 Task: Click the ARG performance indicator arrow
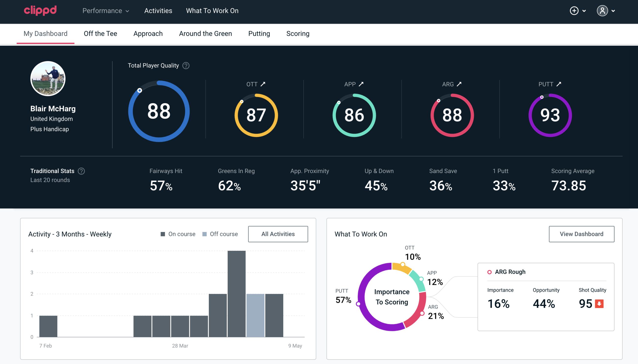(x=460, y=84)
